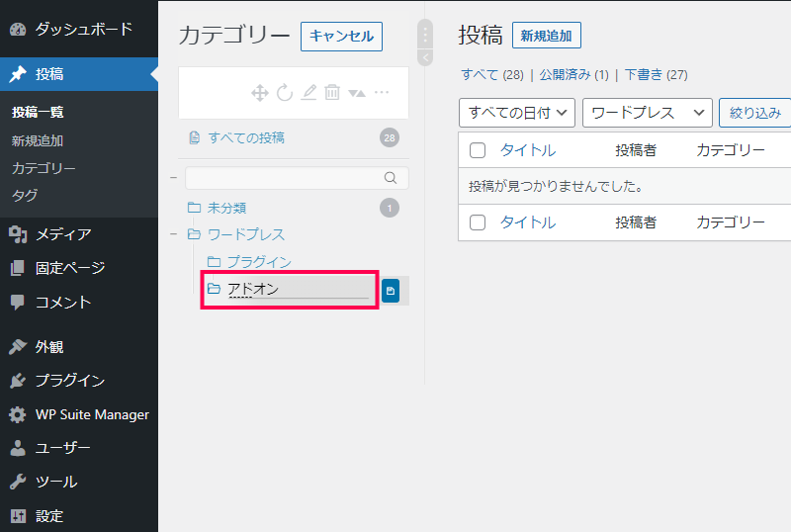Open the メディア menu item

[x=63, y=234]
